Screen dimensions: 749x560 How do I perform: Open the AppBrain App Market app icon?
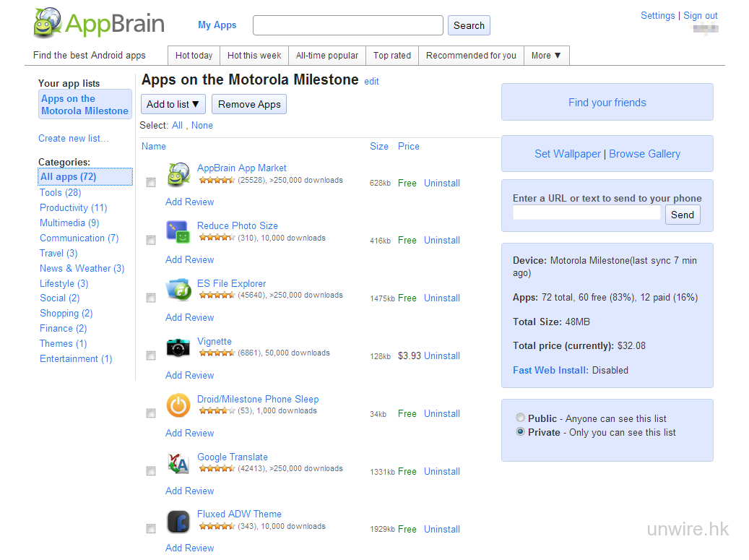tap(178, 175)
